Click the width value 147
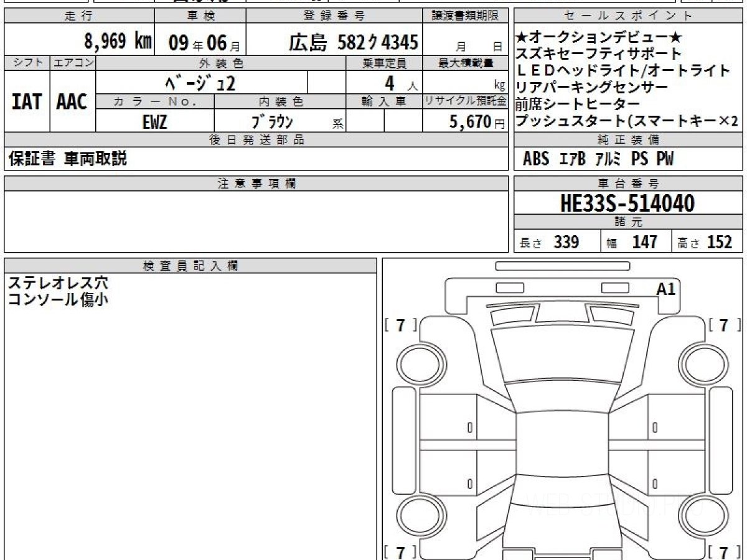The height and width of the screenshot is (560, 747). point(645,242)
